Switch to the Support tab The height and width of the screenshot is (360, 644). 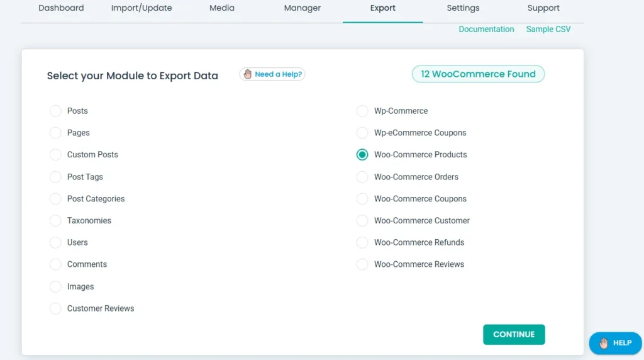point(543,8)
